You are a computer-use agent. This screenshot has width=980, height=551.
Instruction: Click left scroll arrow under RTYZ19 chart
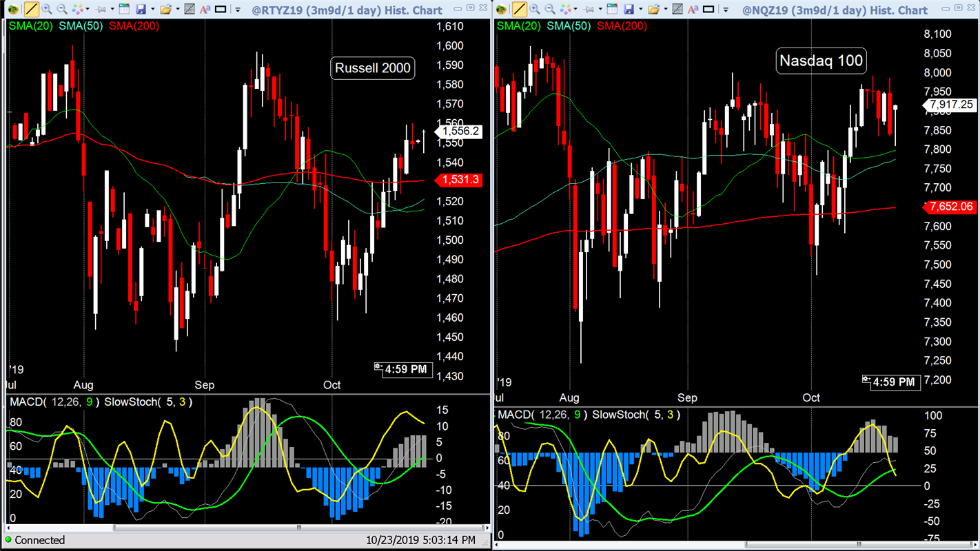click(8, 528)
